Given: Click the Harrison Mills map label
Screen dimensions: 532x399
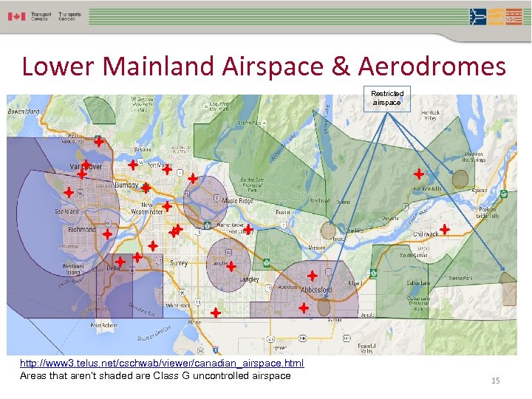Looking at the screenshot, I should [x=428, y=188].
